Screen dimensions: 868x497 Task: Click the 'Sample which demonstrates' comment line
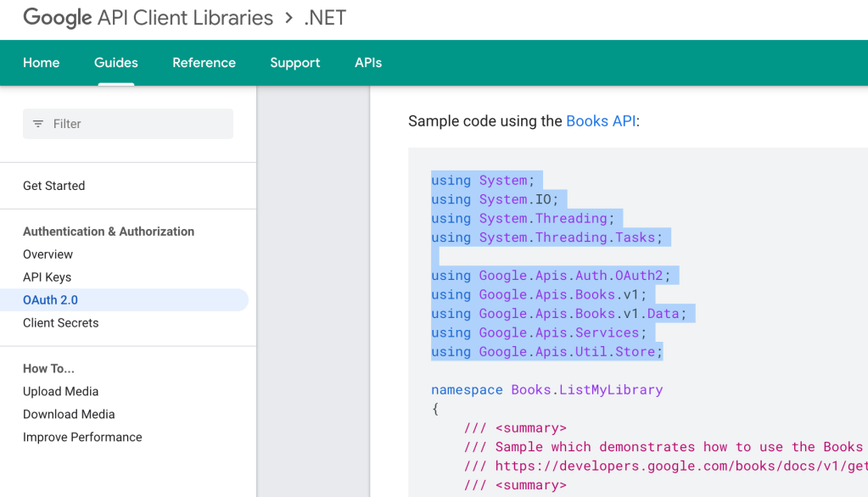coord(664,447)
